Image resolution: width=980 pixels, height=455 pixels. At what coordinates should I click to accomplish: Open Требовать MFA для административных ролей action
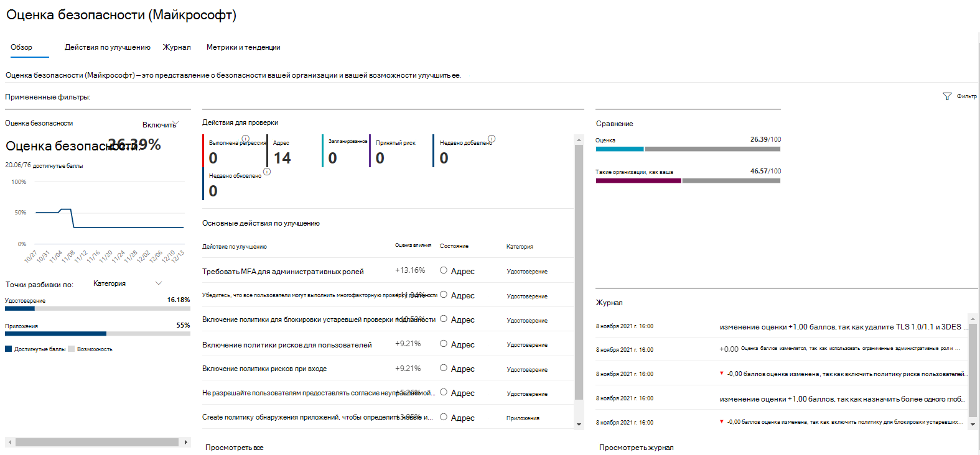coord(283,272)
